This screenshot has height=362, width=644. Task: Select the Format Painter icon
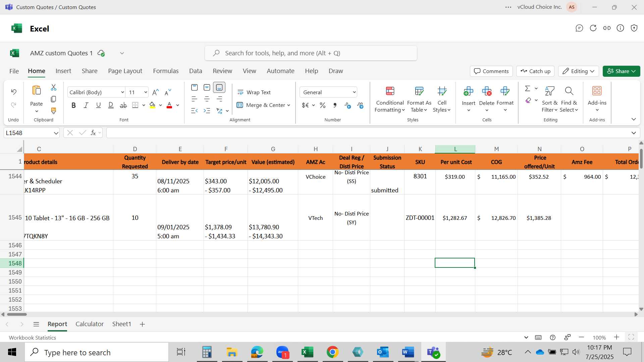pyautogui.click(x=53, y=111)
